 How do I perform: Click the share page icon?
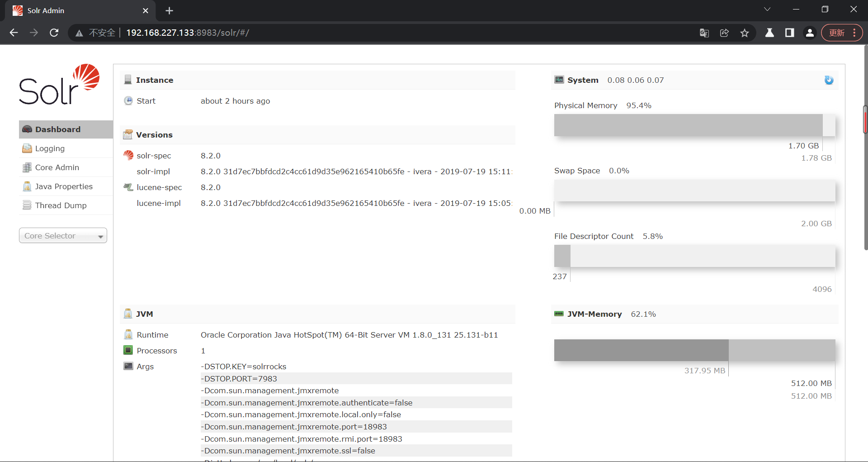724,33
